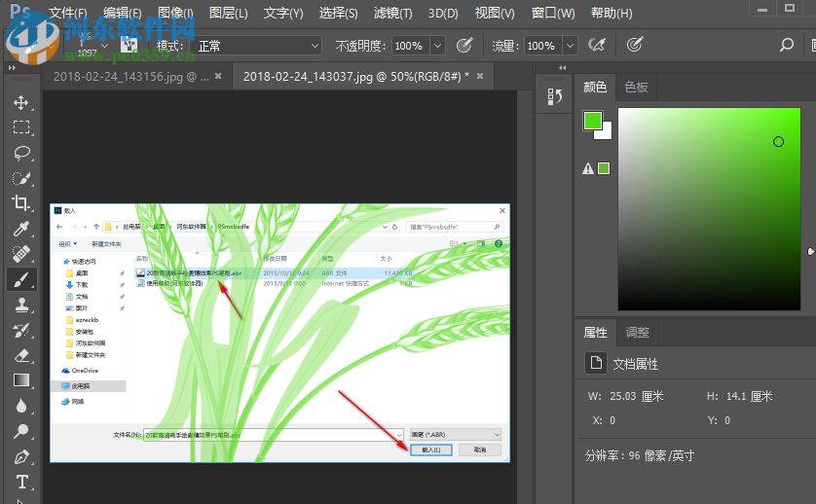816x504 pixels.
Task: Click the green foreground color swatch
Action: (592, 120)
